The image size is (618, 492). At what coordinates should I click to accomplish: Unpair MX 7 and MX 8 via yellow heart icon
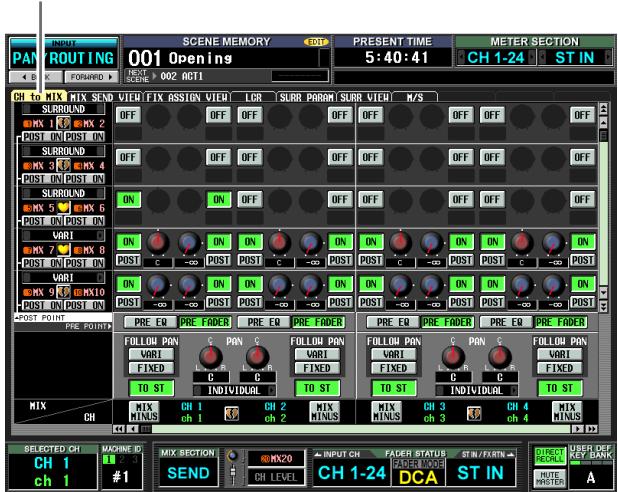(63, 250)
